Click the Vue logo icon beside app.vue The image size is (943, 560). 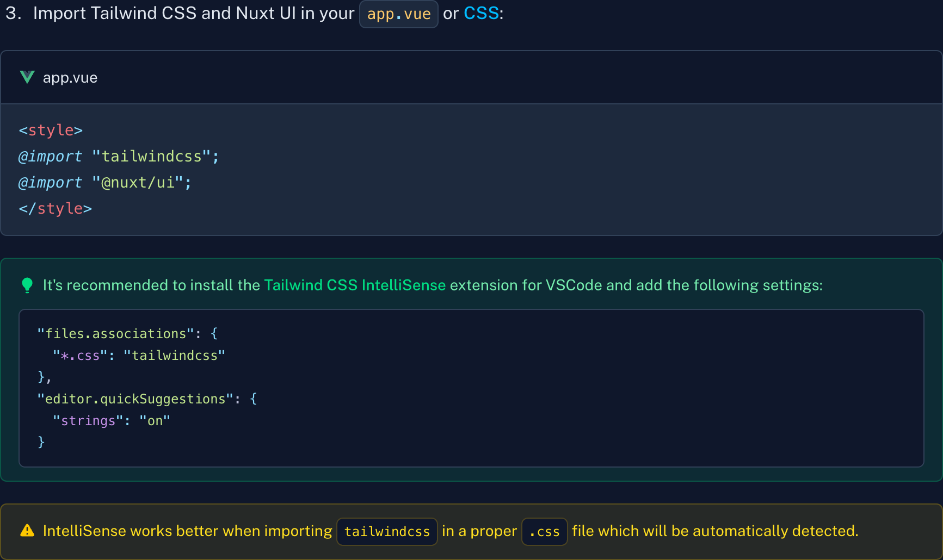click(x=27, y=77)
